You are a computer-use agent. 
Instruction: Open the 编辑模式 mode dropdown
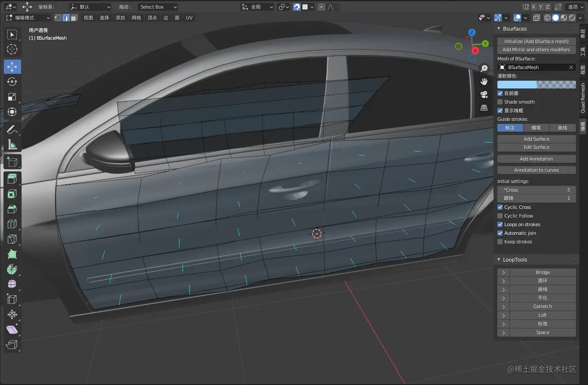tap(28, 18)
